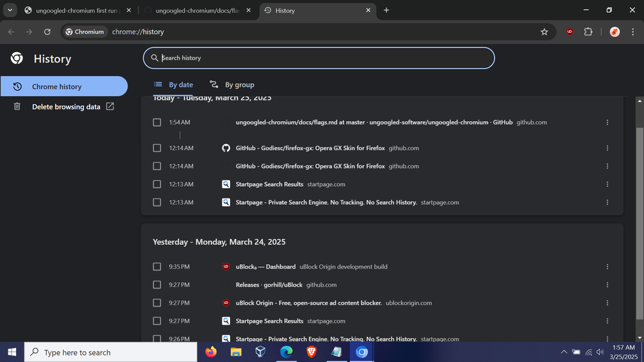The height and width of the screenshot is (362, 644).
Task: Click the Type here to search box
Action: pos(111,352)
